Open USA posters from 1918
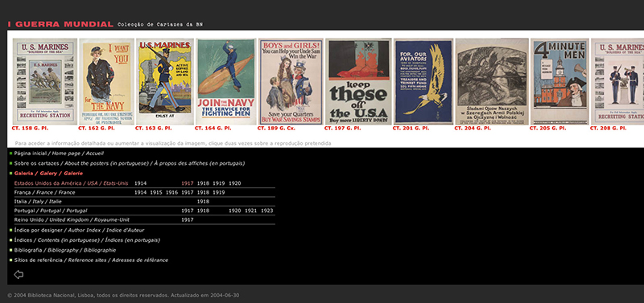This screenshot has height=303, width=644. pos(204,183)
